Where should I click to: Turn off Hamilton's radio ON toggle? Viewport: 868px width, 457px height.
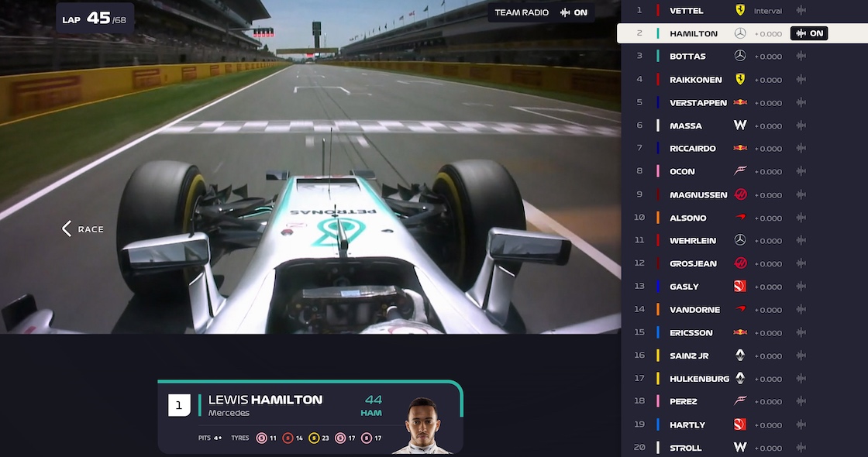pyautogui.click(x=809, y=33)
